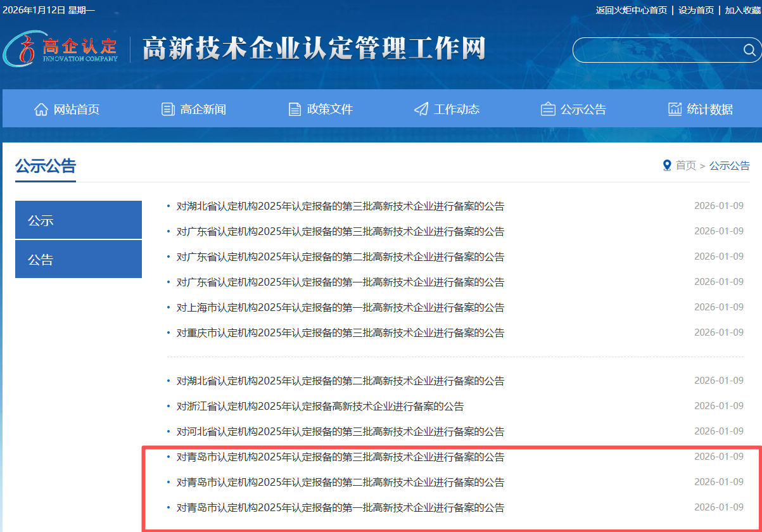Go to 首页 in the breadcrumb
This screenshot has height=532, width=762.
(x=685, y=165)
